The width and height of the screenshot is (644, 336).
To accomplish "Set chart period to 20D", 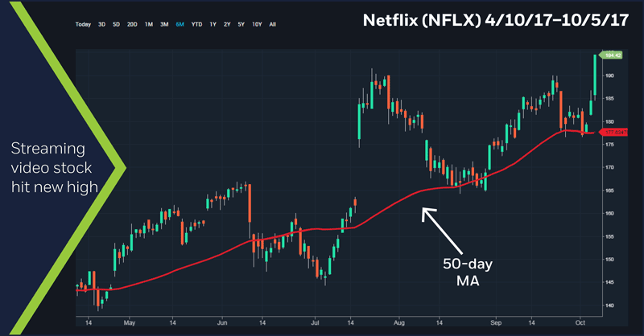I will pyautogui.click(x=132, y=25).
